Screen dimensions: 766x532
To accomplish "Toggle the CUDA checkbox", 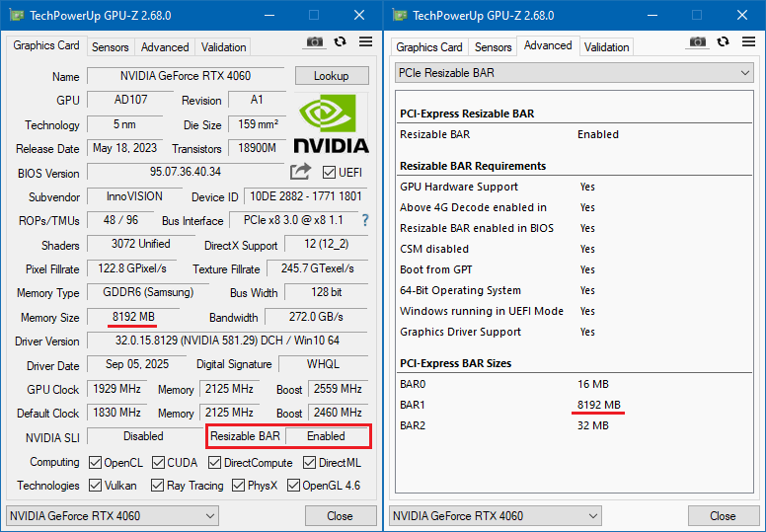I will [158, 463].
